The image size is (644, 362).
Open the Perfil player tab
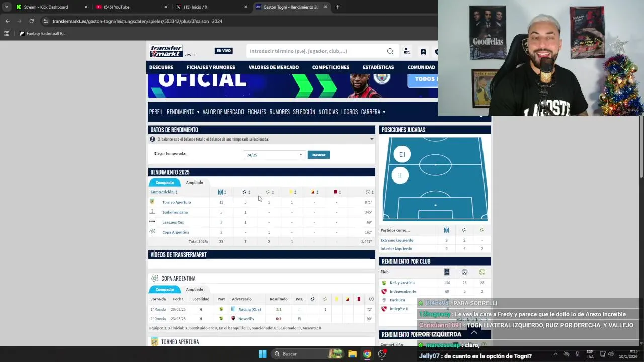[x=156, y=112]
